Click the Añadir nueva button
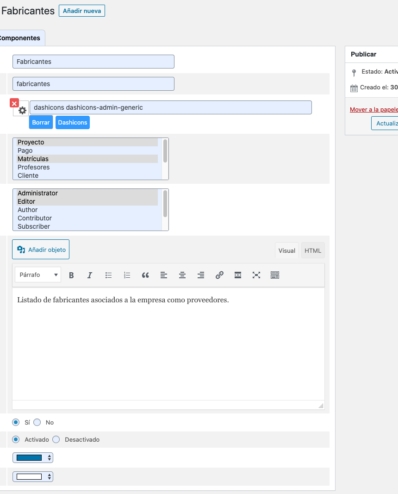The width and height of the screenshot is (398, 494). tap(82, 11)
